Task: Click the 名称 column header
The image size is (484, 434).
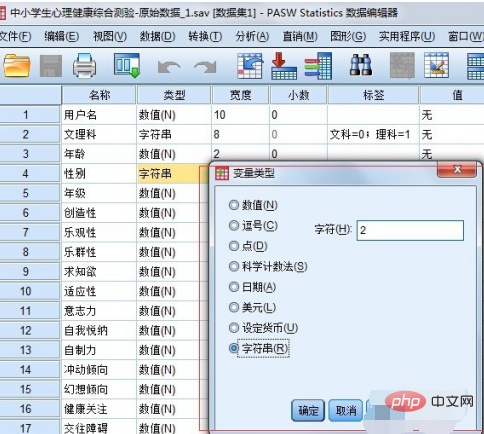Action: tap(99, 95)
